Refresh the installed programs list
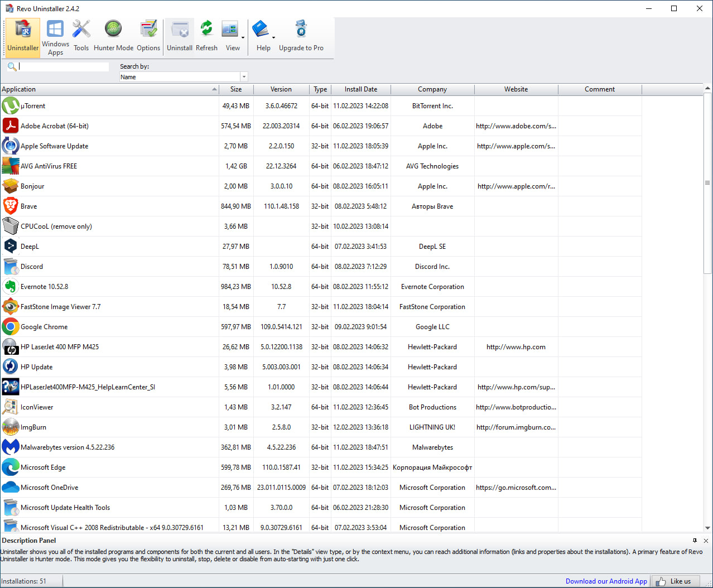The width and height of the screenshot is (713, 588). pyautogui.click(x=206, y=37)
